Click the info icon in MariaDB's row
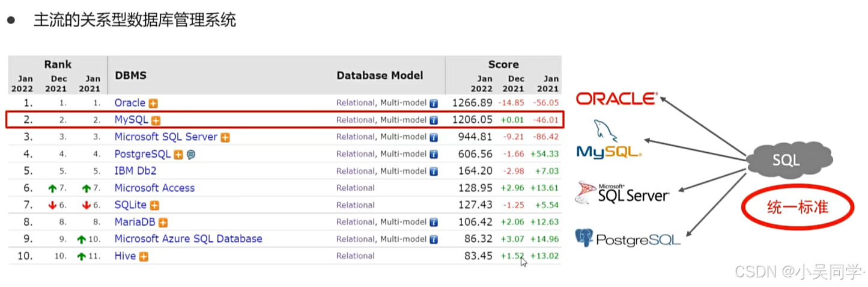Image resolution: width=868 pixels, height=287 pixels. tap(433, 223)
